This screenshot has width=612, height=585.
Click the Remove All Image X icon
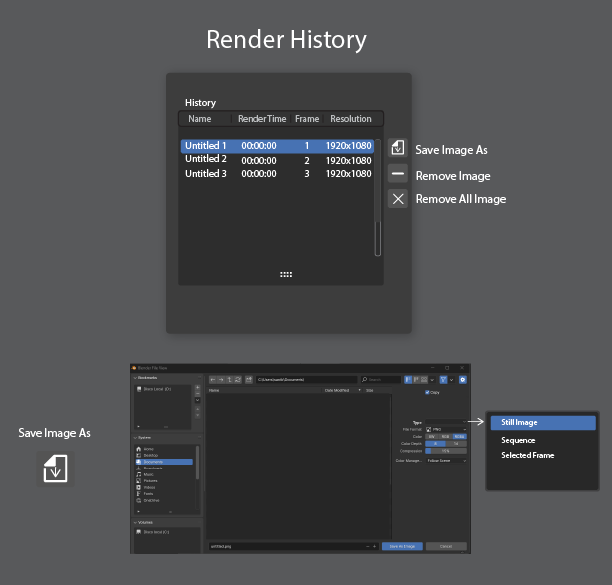(x=398, y=199)
